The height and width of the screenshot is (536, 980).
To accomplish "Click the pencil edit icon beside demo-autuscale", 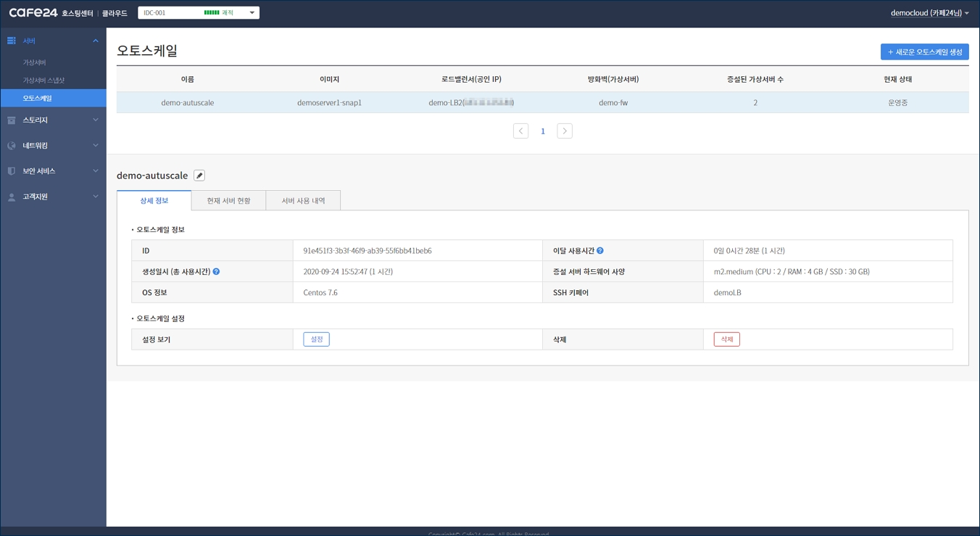I will (x=199, y=176).
